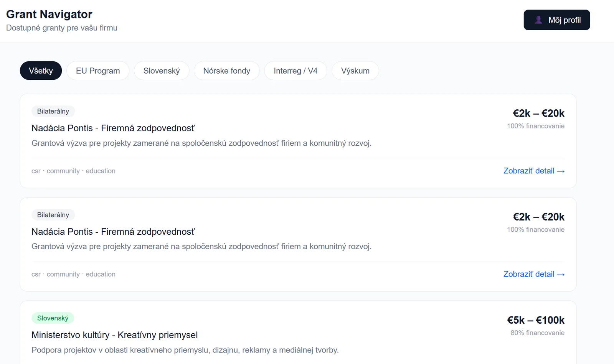614x364 pixels.
Task: Filter grants by Slovenský
Action: (162, 71)
